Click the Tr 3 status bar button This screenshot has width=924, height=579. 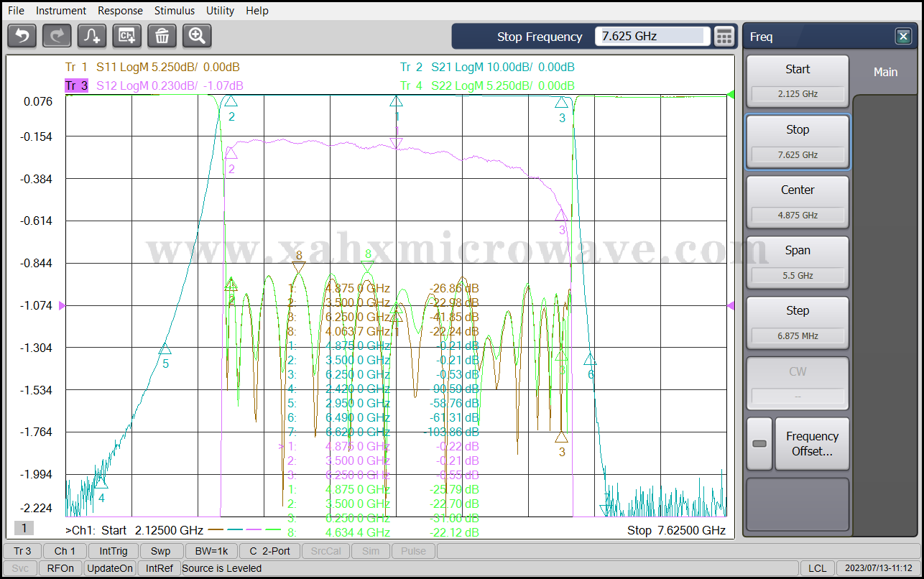tap(22, 551)
